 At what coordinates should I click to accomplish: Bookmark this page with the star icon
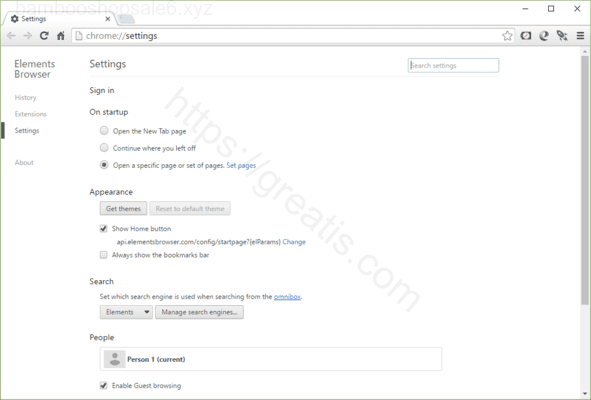(507, 36)
